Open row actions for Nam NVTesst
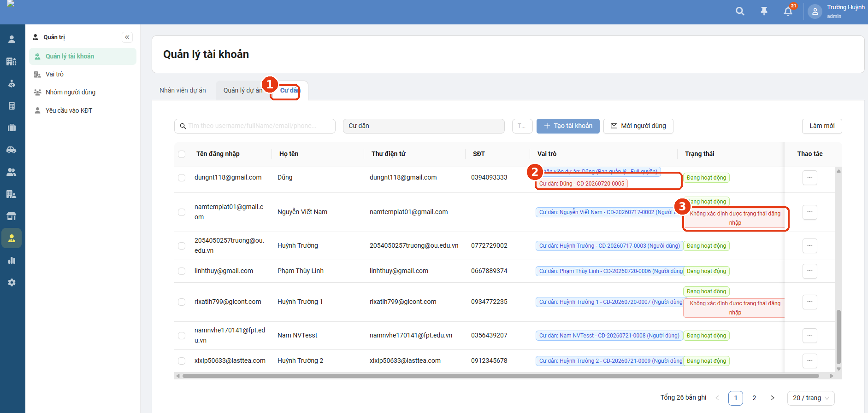Screen dimensions: 868x413 click(810, 336)
